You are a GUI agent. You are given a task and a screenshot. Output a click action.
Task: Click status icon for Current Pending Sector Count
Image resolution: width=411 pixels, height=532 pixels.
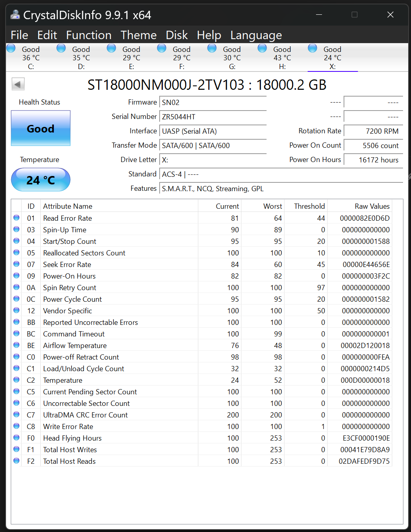tap(16, 391)
